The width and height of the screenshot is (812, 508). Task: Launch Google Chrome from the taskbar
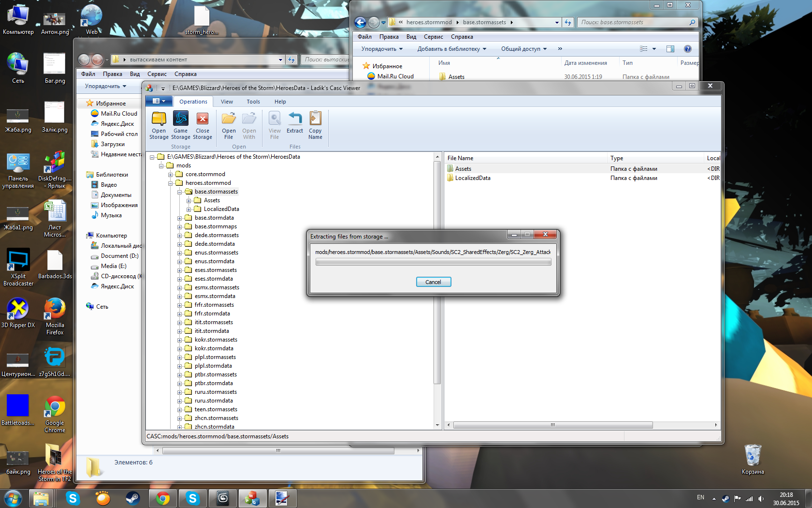163,498
